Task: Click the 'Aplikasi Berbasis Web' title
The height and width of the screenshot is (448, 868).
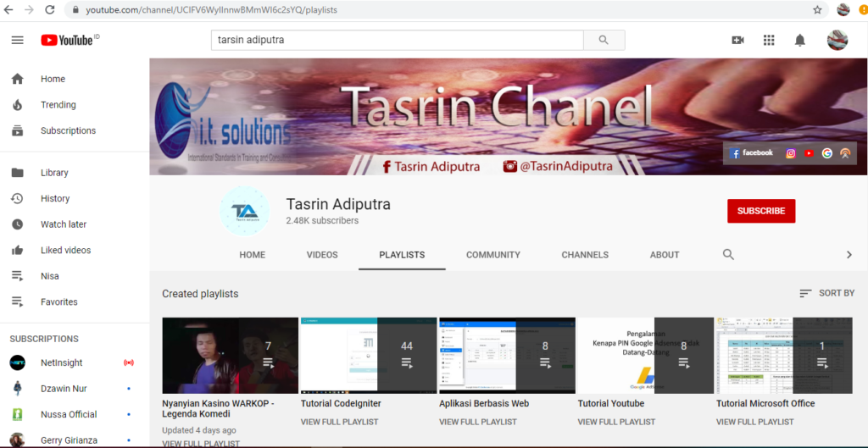Action: point(484,404)
